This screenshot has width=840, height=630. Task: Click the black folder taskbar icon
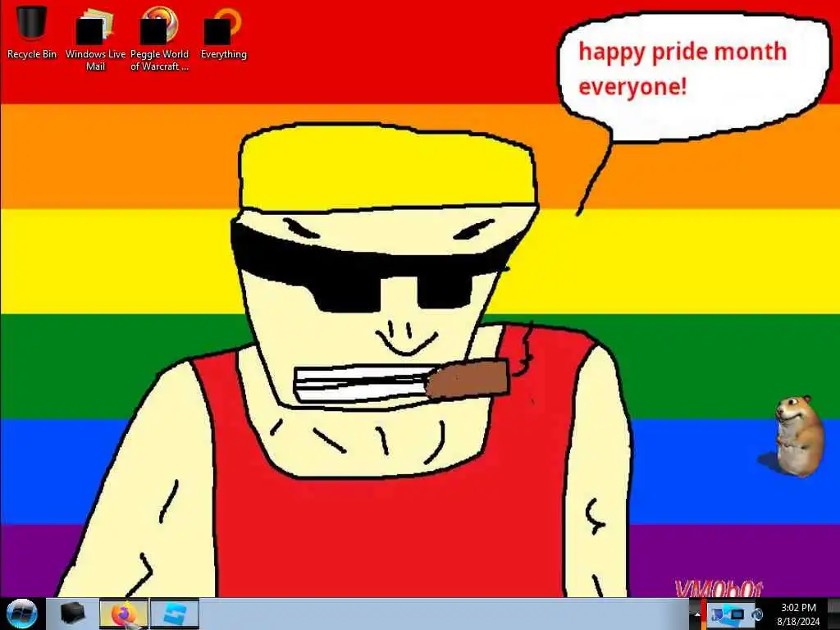tap(72, 614)
